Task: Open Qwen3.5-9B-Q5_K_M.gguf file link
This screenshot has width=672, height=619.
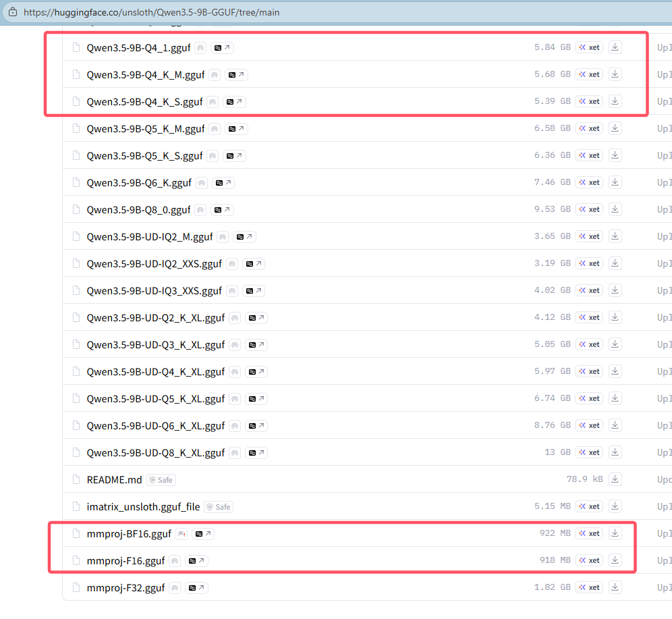Action: (146, 129)
